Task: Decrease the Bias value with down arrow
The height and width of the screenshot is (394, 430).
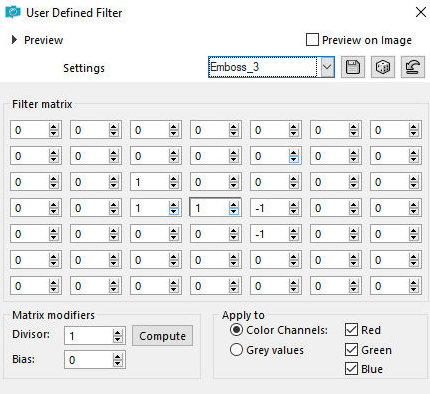Action: pos(118,363)
